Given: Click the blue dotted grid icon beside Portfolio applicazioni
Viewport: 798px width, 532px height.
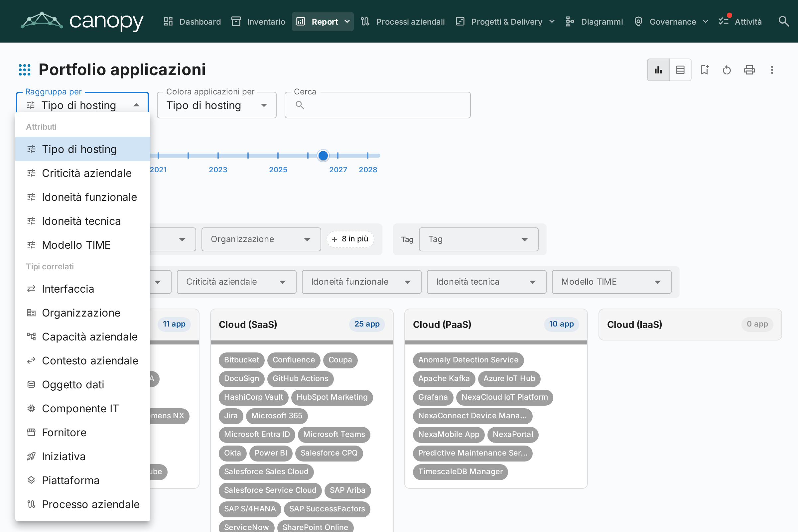Looking at the screenshot, I should (x=24, y=70).
